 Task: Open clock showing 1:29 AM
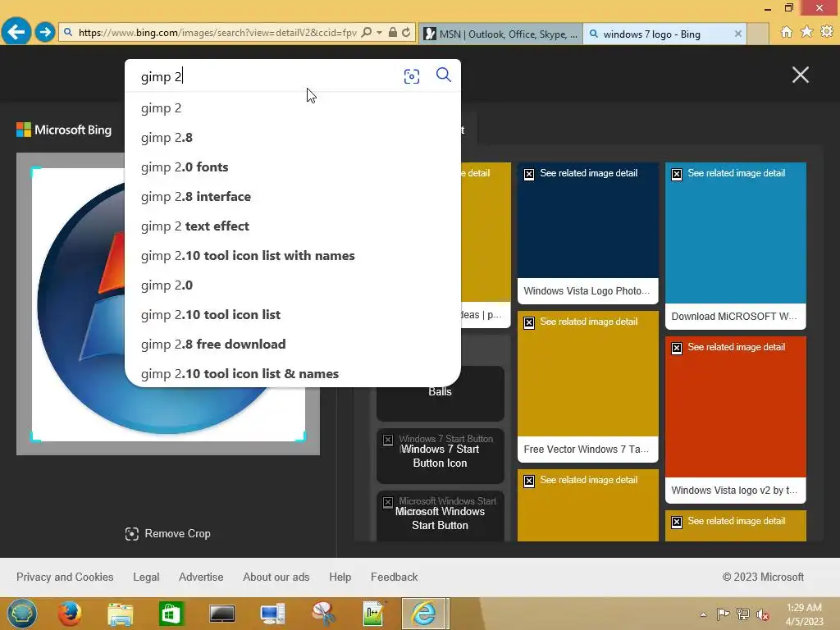coord(804,614)
